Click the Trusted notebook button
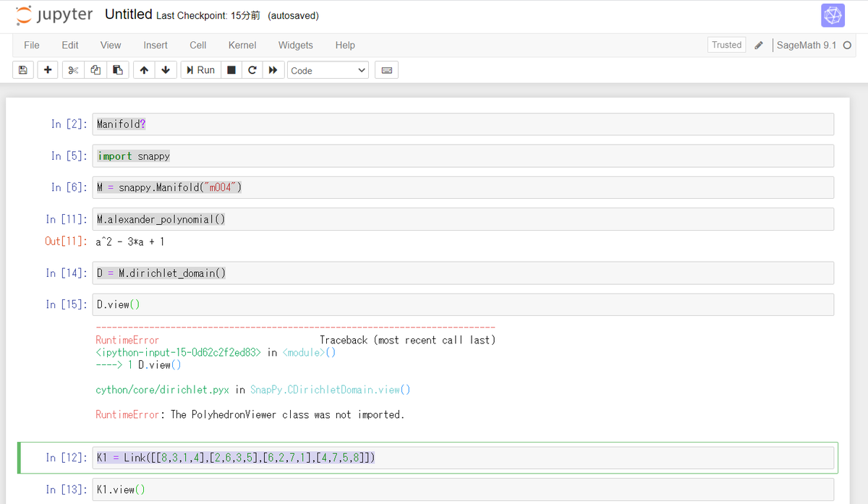Viewport: 868px width, 504px height. point(726,45)
